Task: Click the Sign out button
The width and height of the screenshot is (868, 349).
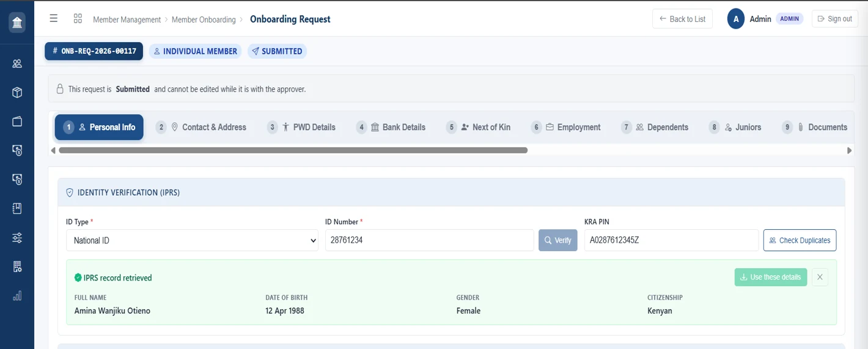Action: 835,19
